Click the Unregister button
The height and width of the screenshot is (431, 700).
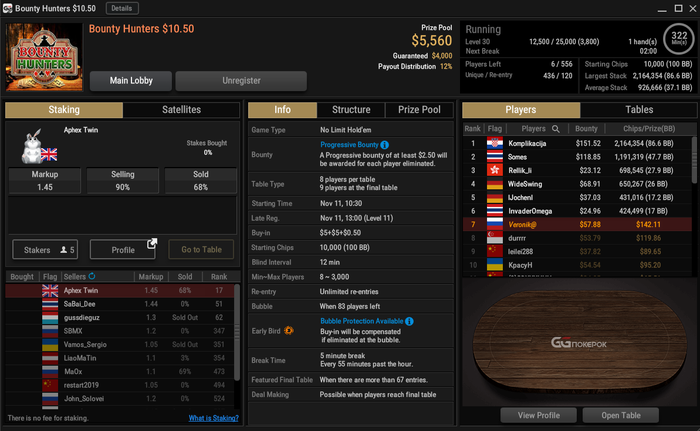tap(241, 81)
